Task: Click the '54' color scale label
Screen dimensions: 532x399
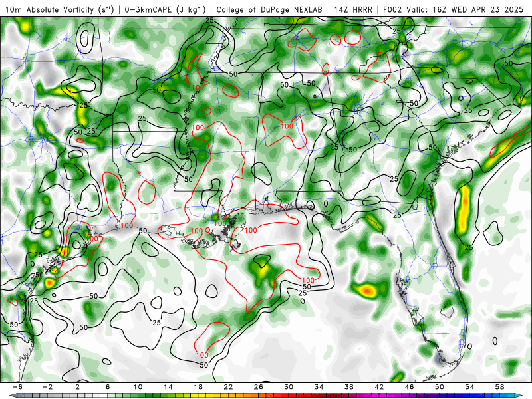Action: (x=470, y=387)
